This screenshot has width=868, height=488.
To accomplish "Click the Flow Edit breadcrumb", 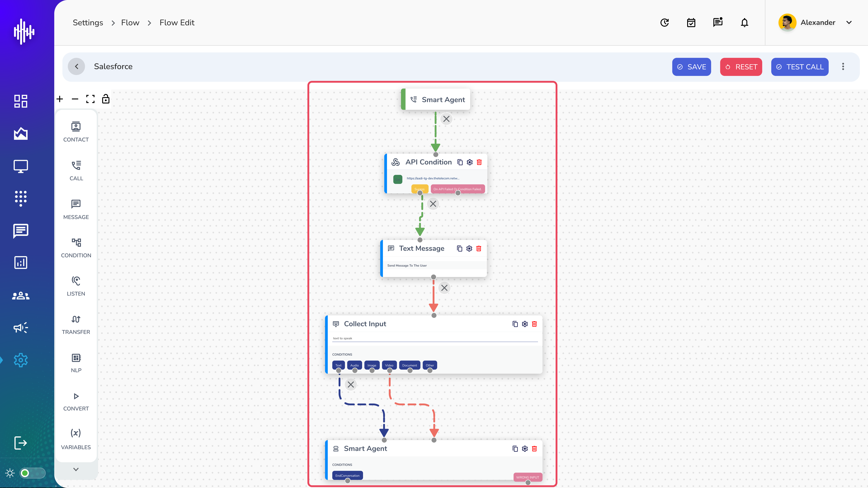I will (x=177, y=23).
